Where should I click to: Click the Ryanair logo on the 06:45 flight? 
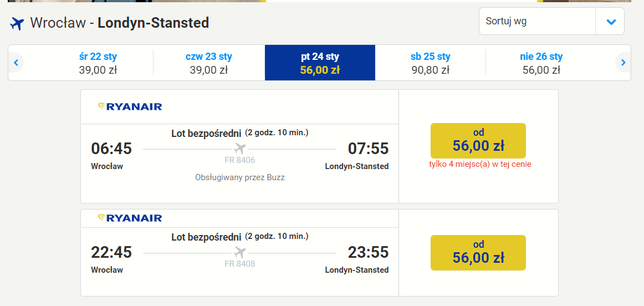pyautogui.click(x=130, y=107)
